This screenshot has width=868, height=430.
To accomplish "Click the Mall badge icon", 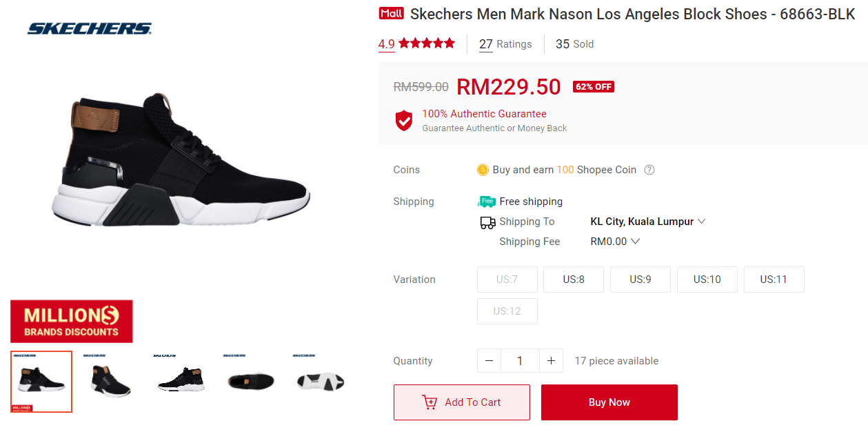I will [x=391, y=14].
